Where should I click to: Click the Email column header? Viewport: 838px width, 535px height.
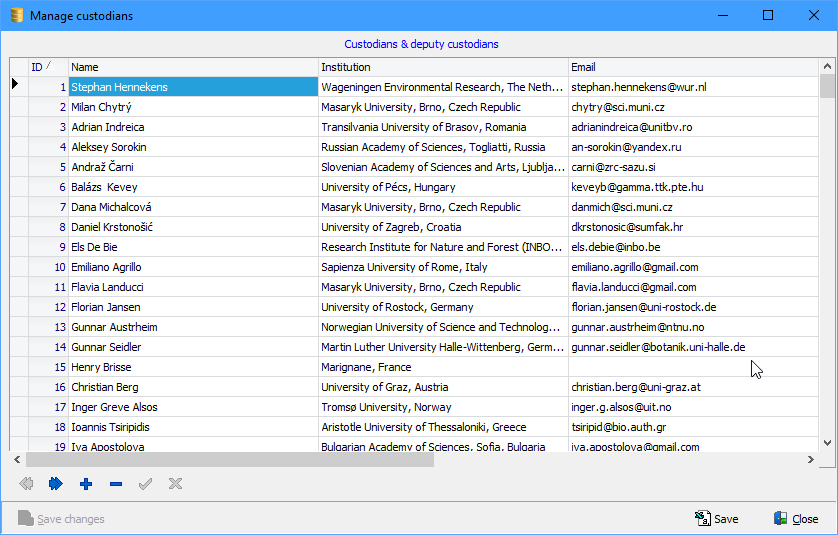692,67
